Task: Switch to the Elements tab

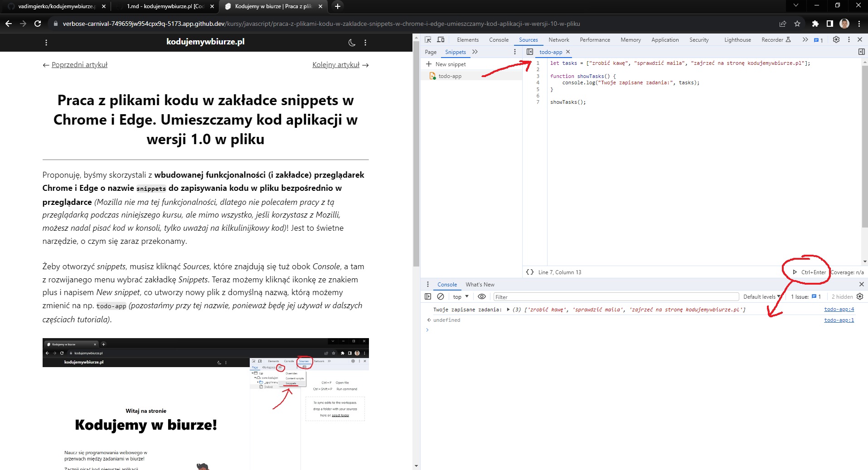Action: click(x=468, y=40)
